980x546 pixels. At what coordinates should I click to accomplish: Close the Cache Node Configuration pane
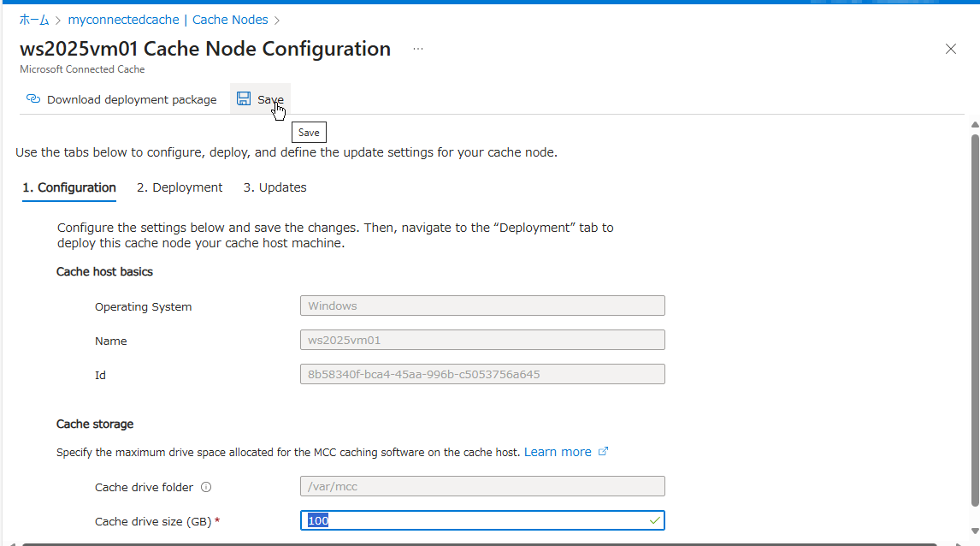(x=951, y=49)
